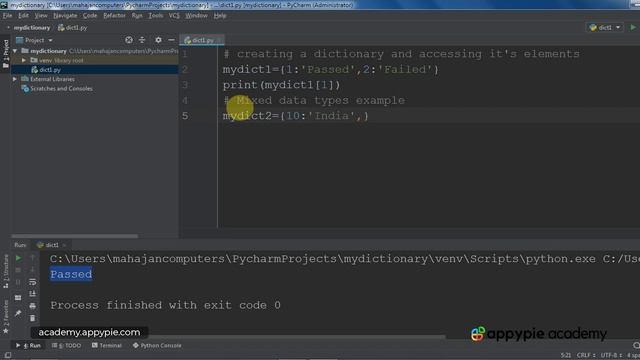Open the VCS menu
640x360 pixels.
point(174,16)
